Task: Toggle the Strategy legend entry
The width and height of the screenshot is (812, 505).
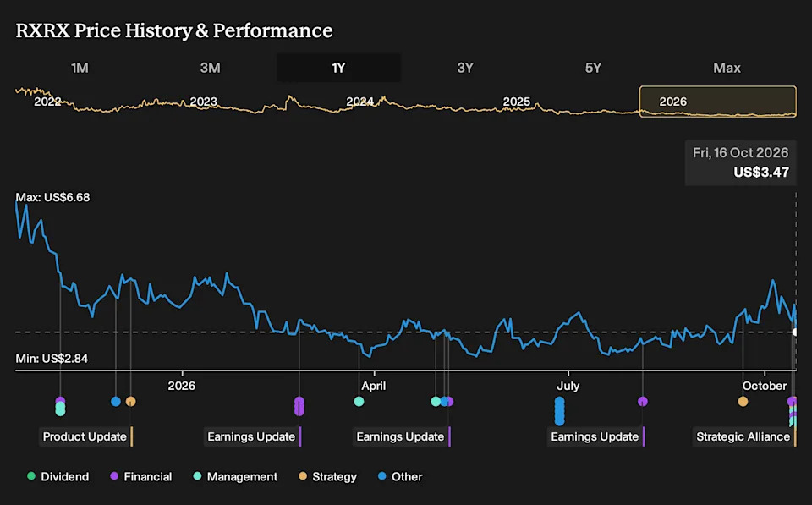Action: [328, 476]
